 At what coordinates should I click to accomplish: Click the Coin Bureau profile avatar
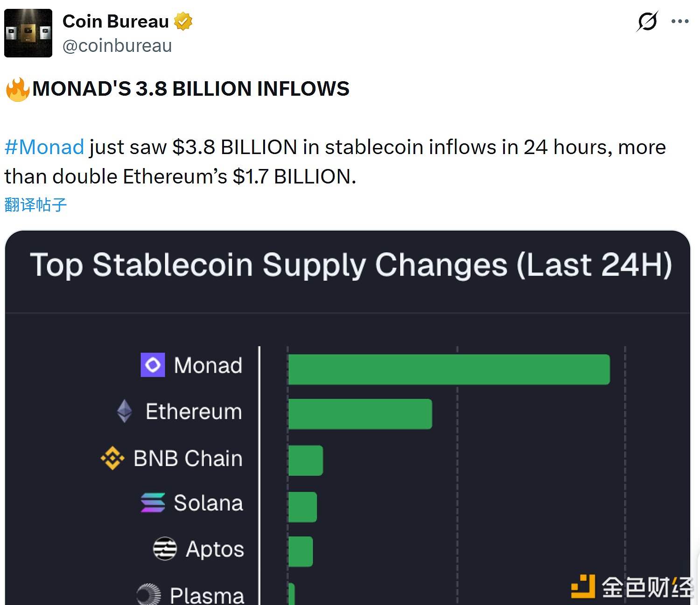tap(28, 33)
